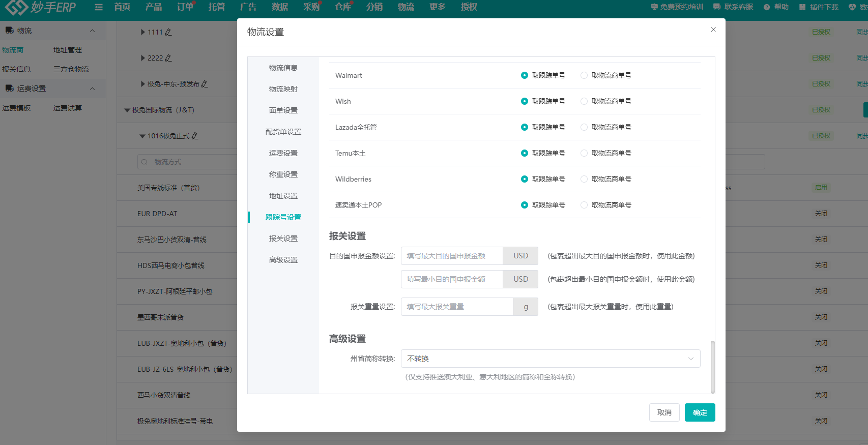Open 报关信息 in sidebar
868x445 pixels.
click(x=16, y=69)
